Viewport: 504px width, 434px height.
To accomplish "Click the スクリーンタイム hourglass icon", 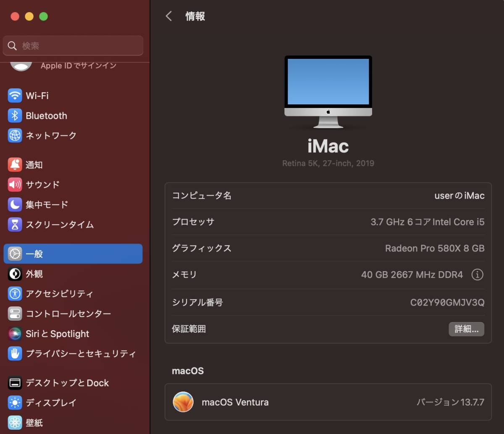I will (x=15, y=225).
